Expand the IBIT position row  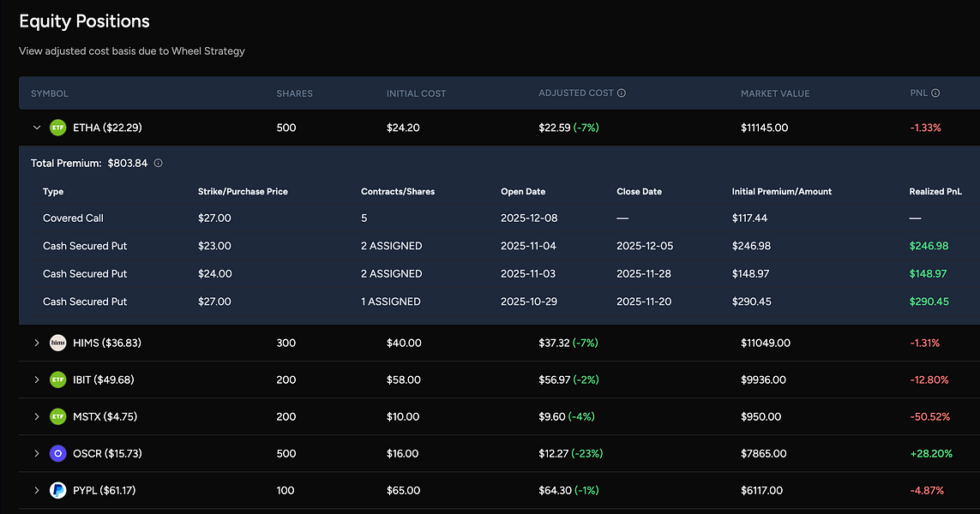point(36,380)
